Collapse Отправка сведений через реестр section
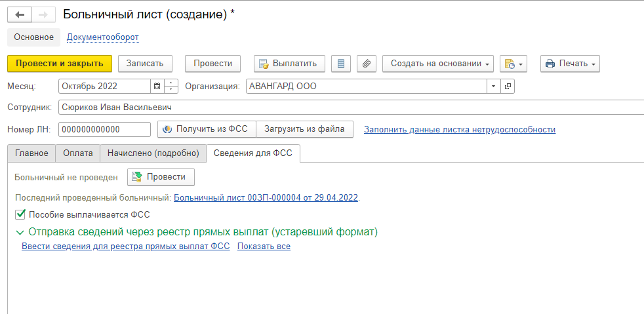This screenshot has width=644, height=314. coord(20,232)
